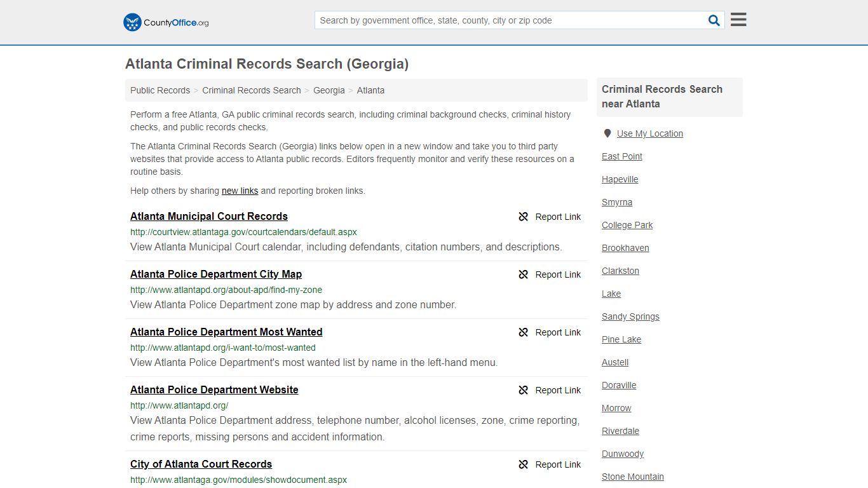Click broken-link icon for Police Department City Map
868x488 pixels.
click(x=524, y=274)
